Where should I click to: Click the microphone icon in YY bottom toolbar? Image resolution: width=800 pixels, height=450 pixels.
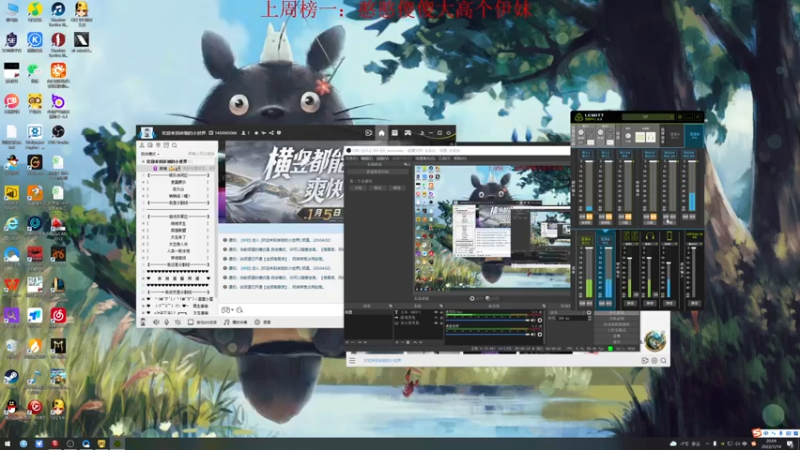click(x=166, y=322)
